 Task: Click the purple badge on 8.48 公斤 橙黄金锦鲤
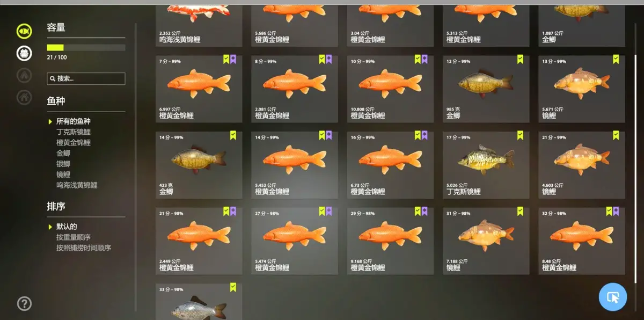point(616,212)
